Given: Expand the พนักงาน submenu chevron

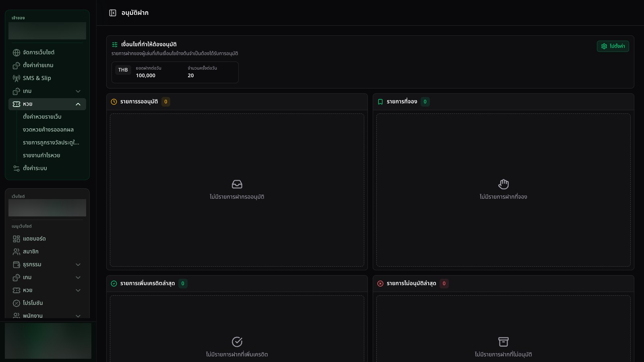Looking at the screenshot, I should 78,316.
